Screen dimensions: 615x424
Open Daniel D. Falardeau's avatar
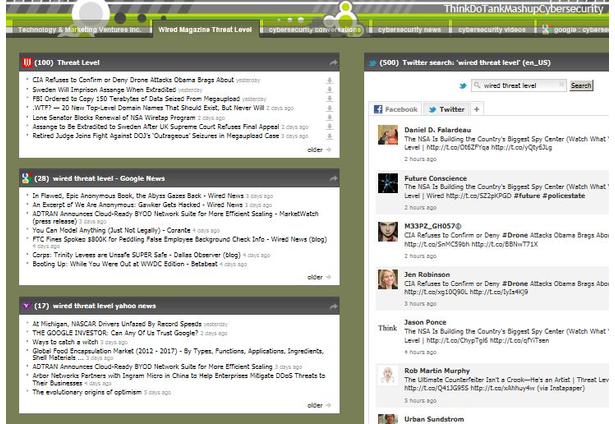point(388,135)
